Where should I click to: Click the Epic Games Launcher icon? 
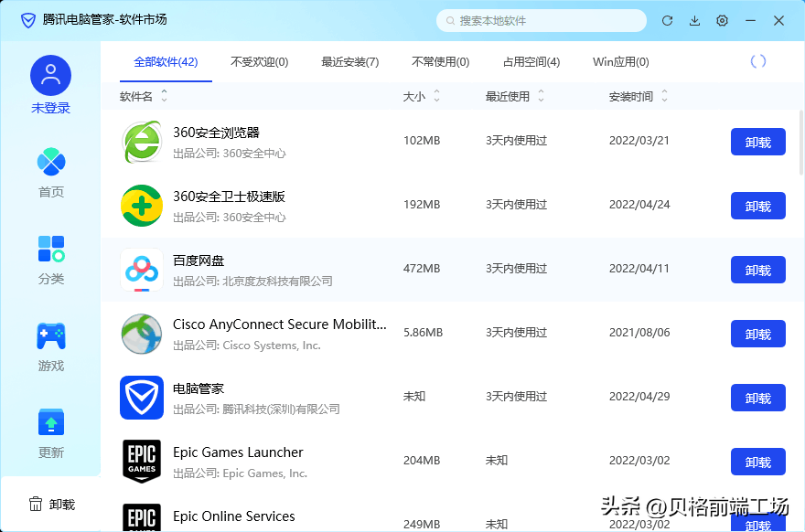(142, 462)
